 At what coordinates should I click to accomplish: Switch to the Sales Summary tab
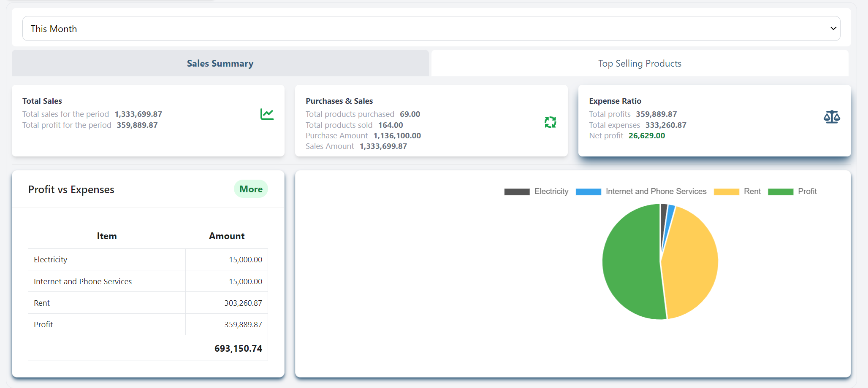[220, 63]
